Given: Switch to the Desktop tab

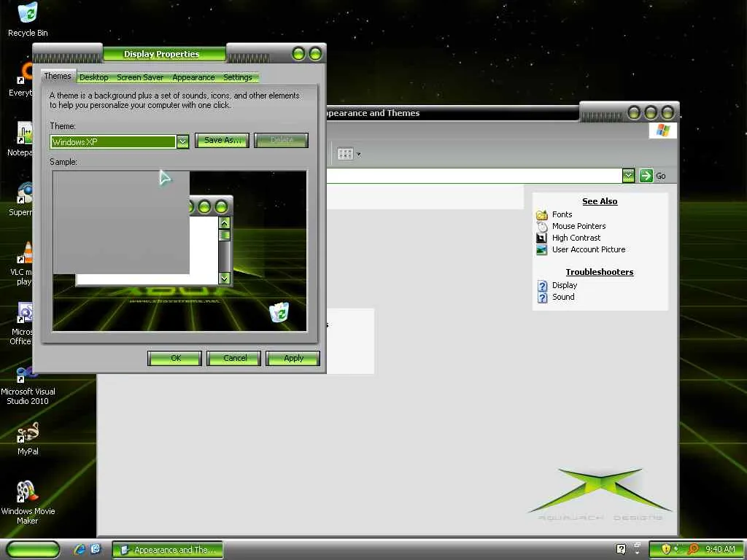Looking at the screenshot, I should [x=94, y=77].
